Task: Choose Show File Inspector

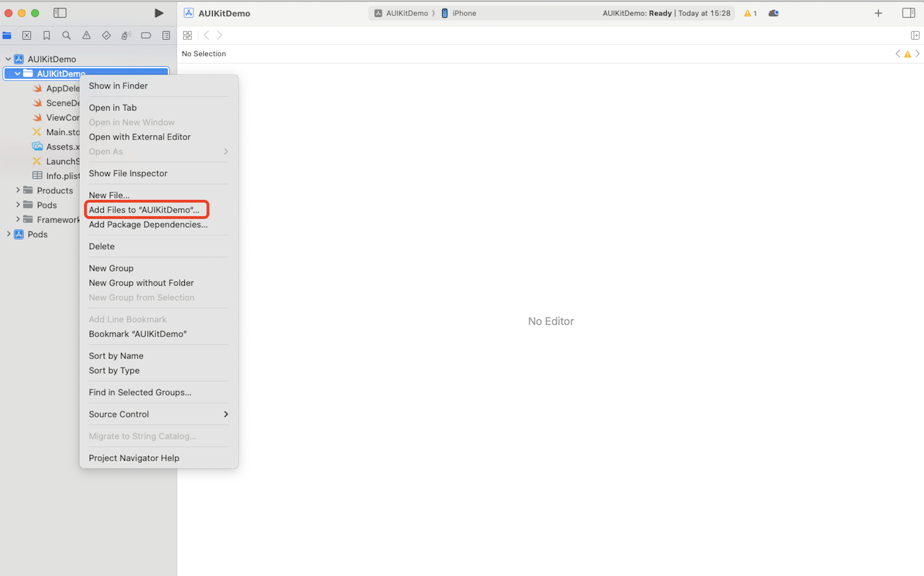Action: (159, 173)
